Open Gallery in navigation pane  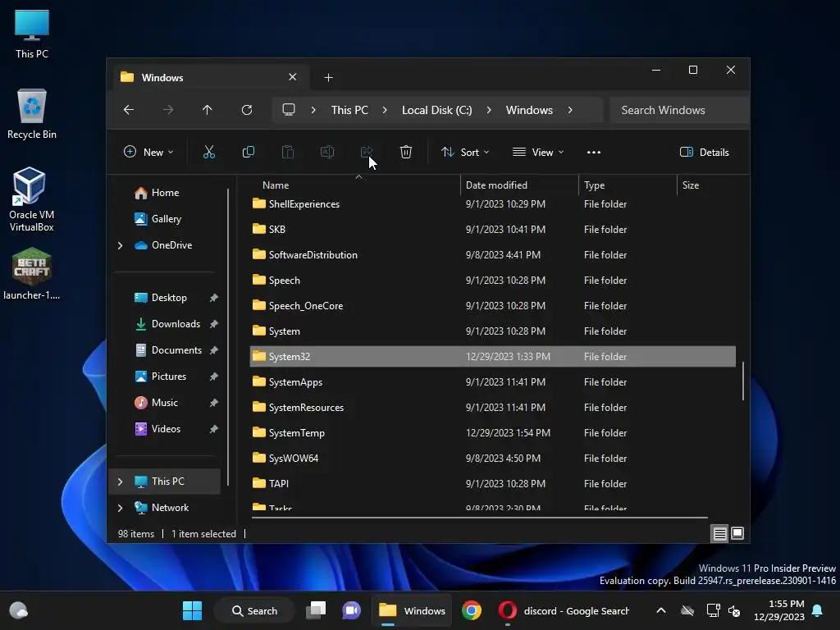click(158, 219)
